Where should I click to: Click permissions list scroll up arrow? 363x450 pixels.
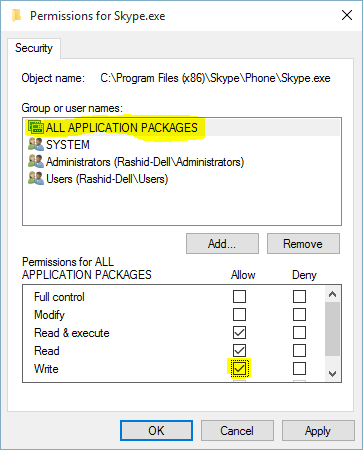tap(332, 294)
